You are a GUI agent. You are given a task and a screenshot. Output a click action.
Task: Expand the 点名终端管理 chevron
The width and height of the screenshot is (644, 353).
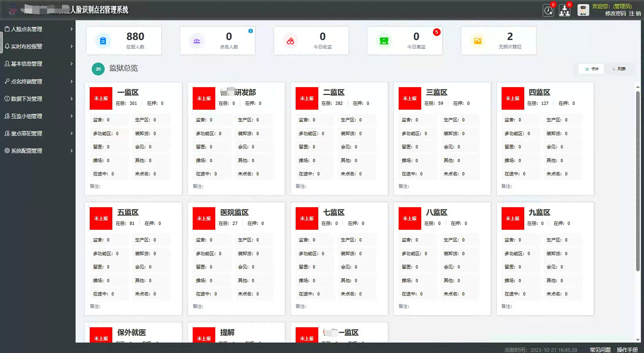[71, 81]
